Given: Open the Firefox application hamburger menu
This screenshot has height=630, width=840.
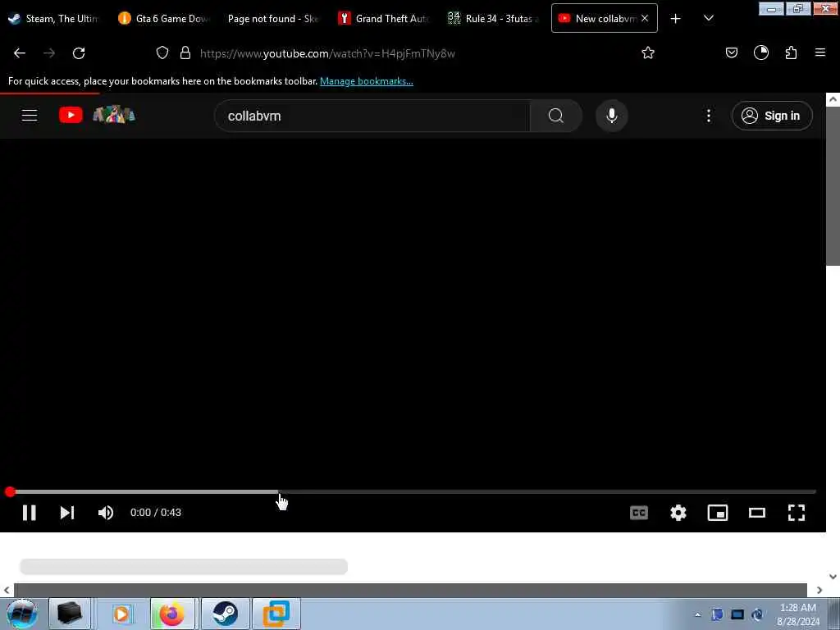Looking at the screenshot, I should (820, 52).
